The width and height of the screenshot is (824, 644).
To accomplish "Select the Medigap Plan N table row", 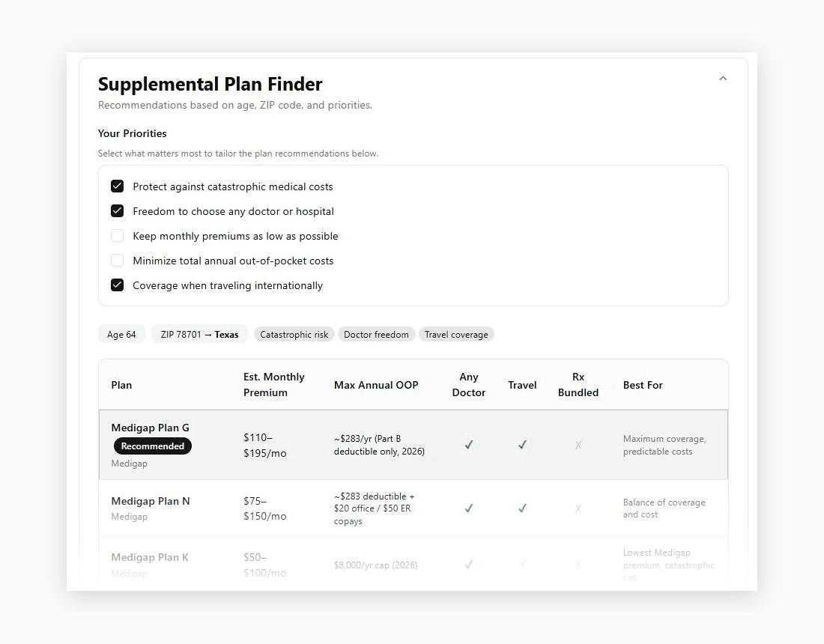I will (412, 508).
